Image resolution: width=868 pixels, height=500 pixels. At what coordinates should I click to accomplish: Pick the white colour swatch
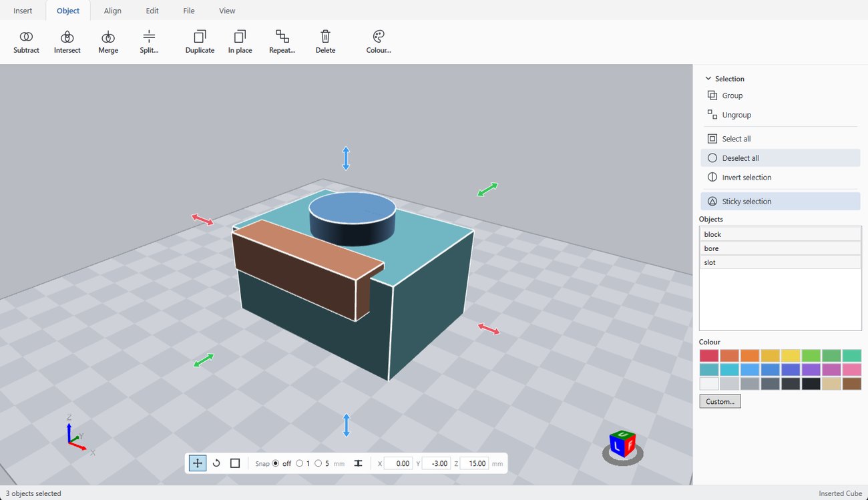click(x=709, y=384)
